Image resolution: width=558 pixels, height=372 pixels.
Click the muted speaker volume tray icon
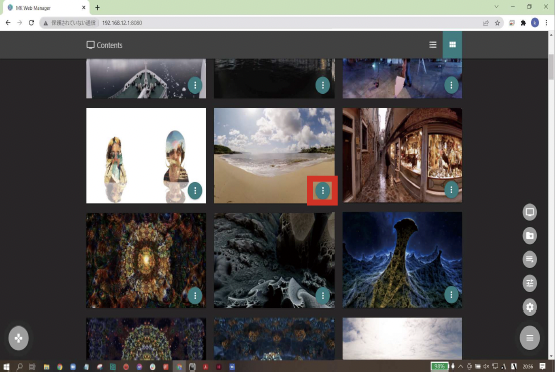[x=486, y=366]
